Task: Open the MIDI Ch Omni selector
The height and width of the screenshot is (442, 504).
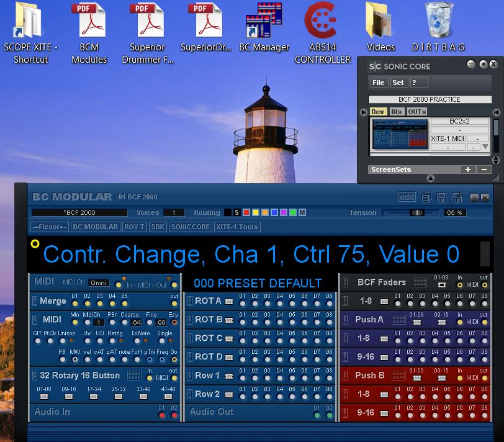Action: tap(99, 282)
